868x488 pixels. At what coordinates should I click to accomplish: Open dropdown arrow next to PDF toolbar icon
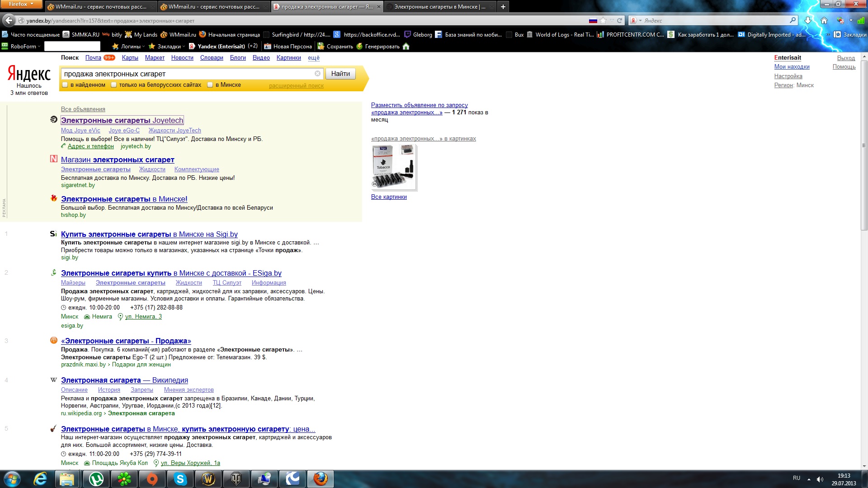(850, 20)
